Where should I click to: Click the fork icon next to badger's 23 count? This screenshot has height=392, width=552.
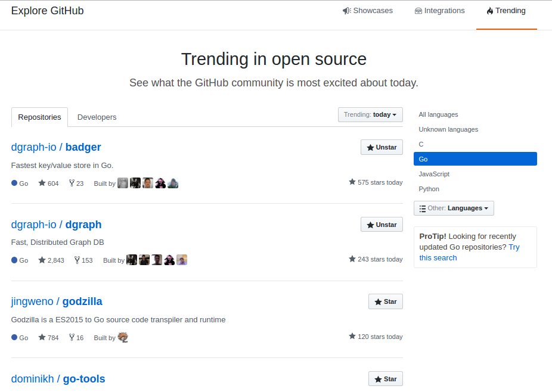[x=72, y=183]
